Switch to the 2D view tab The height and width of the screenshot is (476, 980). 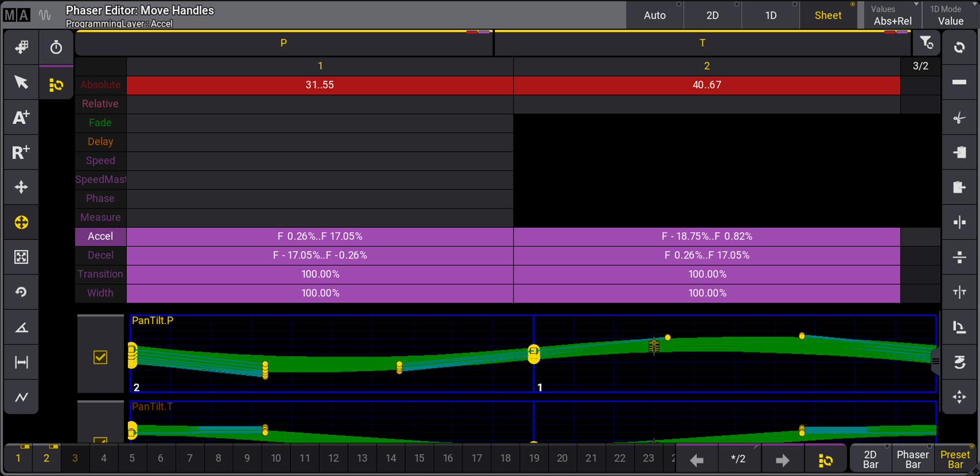712,15
